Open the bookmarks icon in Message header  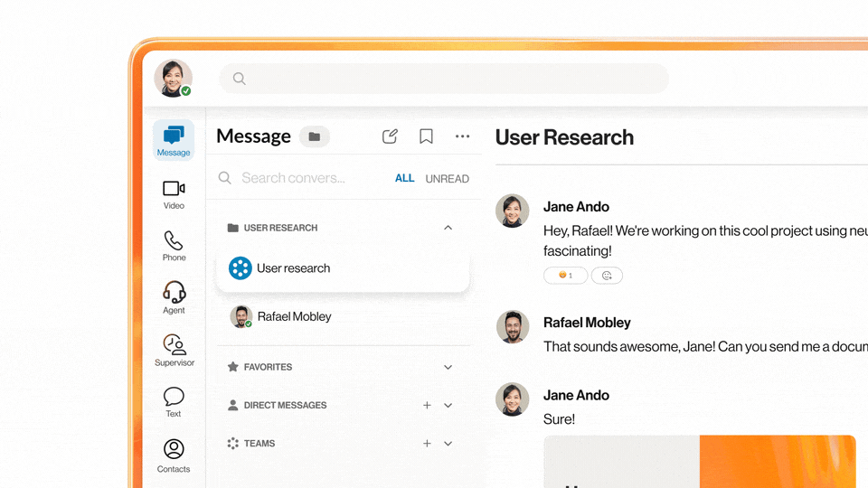[426, 136]
